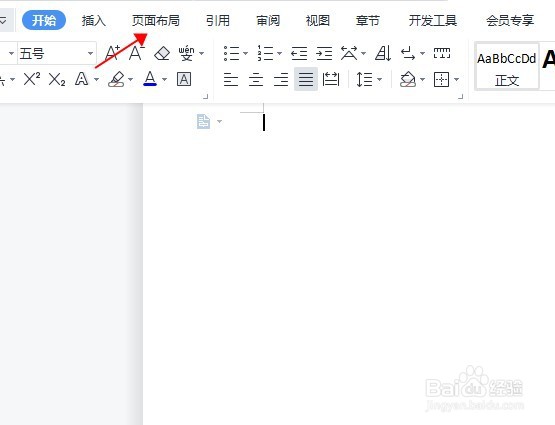
Task: Align text to the right
Action: [281, 79]
